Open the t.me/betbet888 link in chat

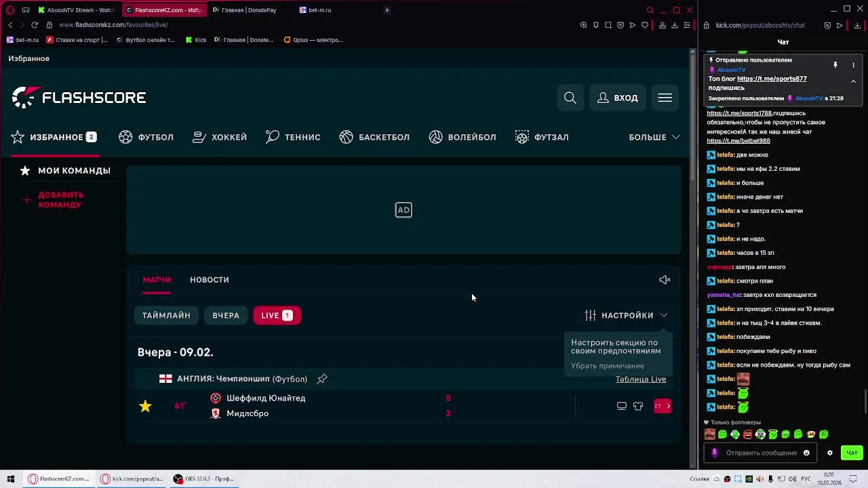pyautogui.click(x=738, y=141)
